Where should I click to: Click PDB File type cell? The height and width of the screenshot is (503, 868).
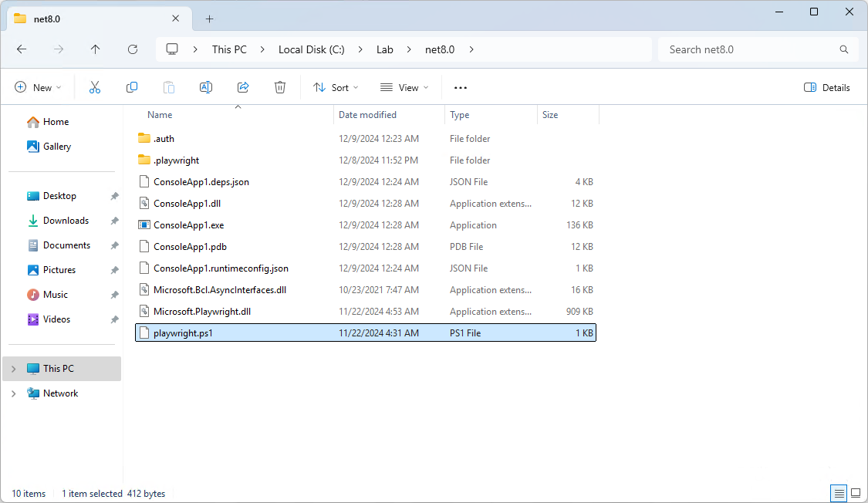pos(466,247)
